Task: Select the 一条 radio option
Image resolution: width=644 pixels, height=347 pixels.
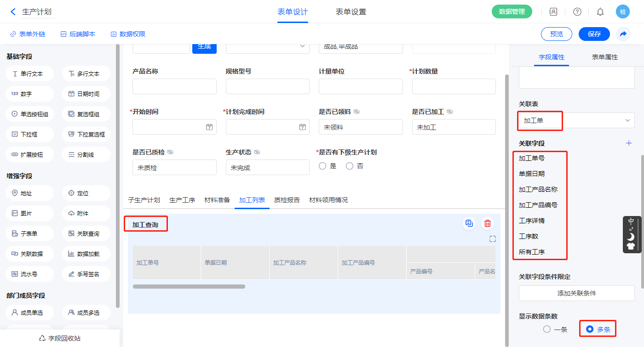Action: tap(547, 329)
